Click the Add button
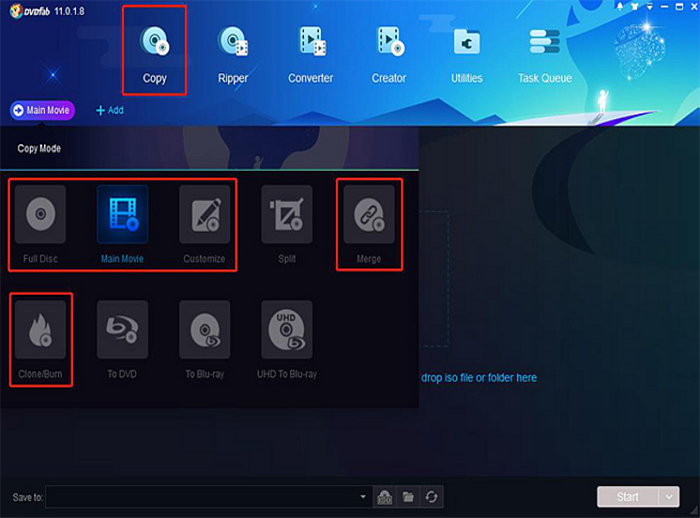700x518 pixels. [x=110, y=110]
